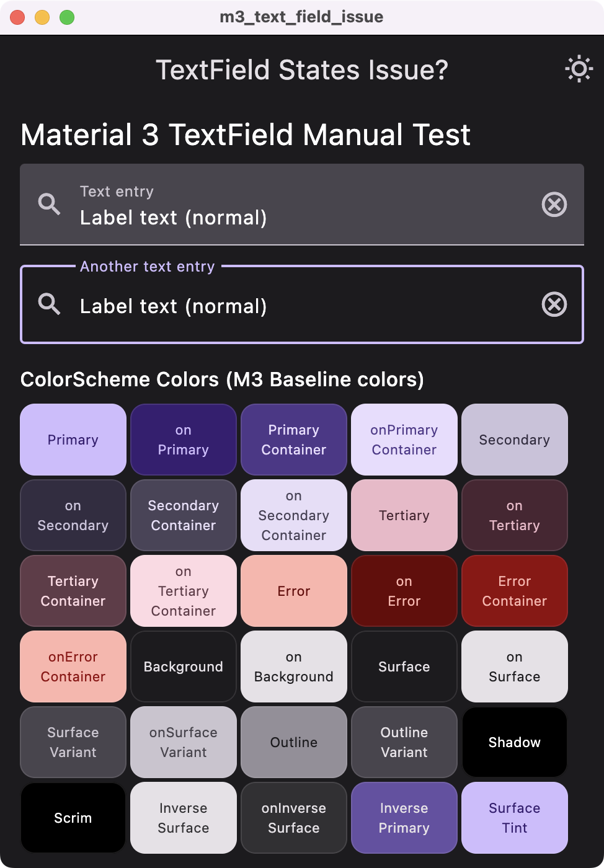604x868 pixels.
Task: Clear the 'Another text entry' field with its X icon
Action: [x=554, y=304]
